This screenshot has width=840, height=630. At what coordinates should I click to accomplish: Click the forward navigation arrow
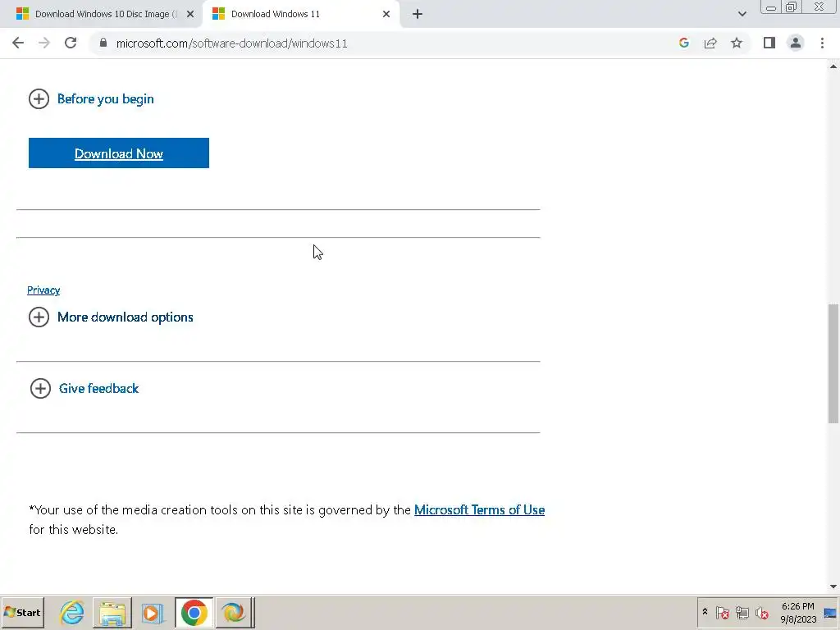pos(44,43)
